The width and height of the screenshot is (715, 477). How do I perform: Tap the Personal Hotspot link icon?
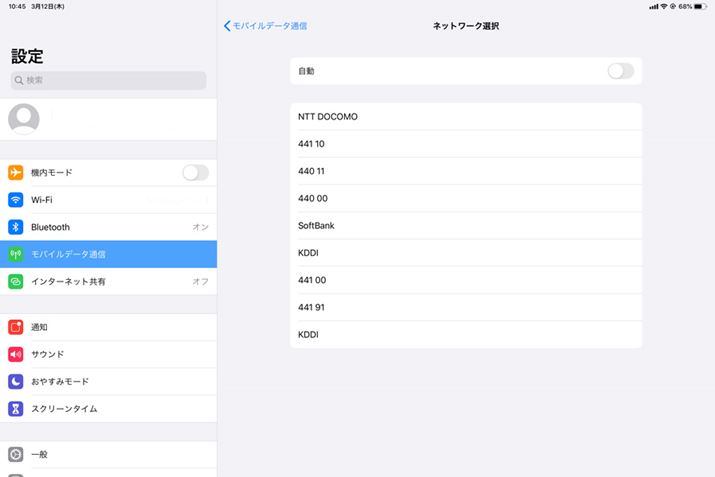(x=16, y=281)
